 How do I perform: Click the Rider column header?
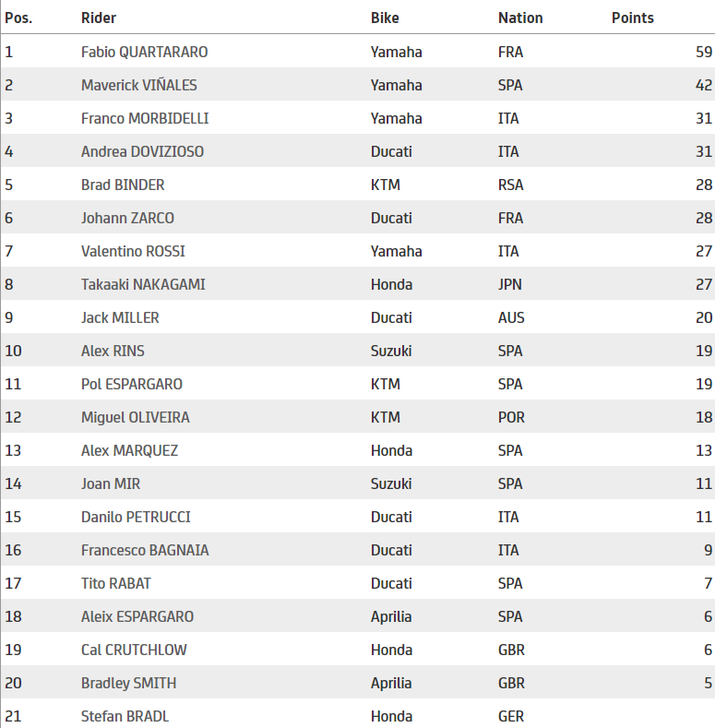click(99, 18)
